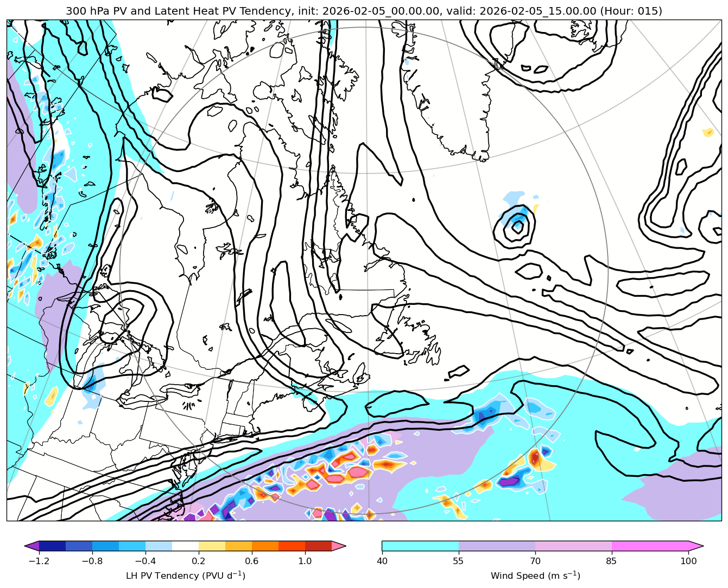Viewport: 728px width, 588px height.
Task: Click the plot title text at the top
Action: [364, 11]
